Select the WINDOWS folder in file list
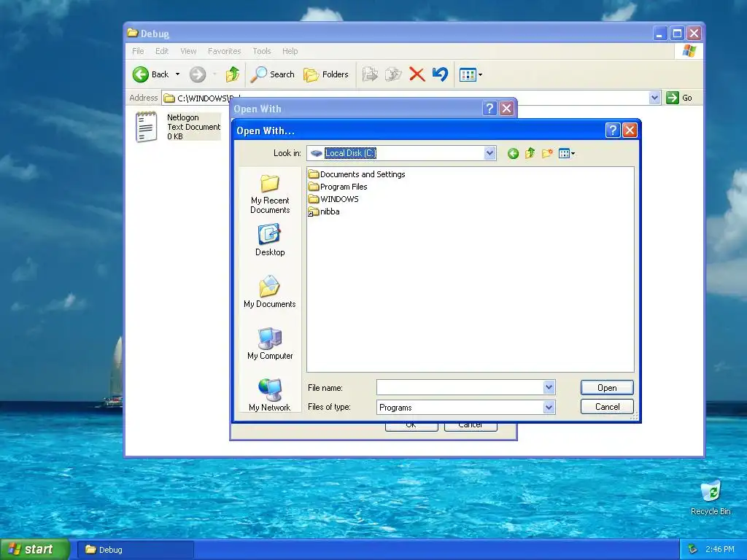Screen dimensions: 747x560 [333, 199]
